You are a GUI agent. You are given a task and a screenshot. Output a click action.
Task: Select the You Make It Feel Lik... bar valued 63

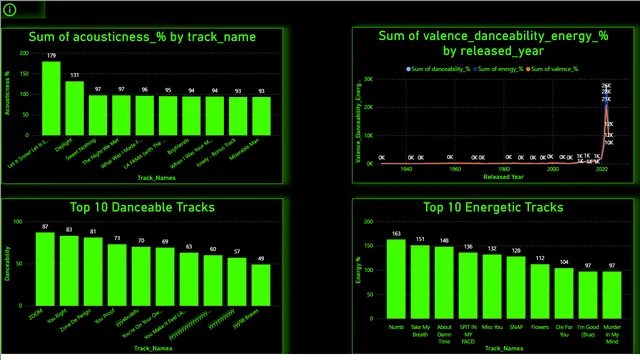click(x=189, y=279)
